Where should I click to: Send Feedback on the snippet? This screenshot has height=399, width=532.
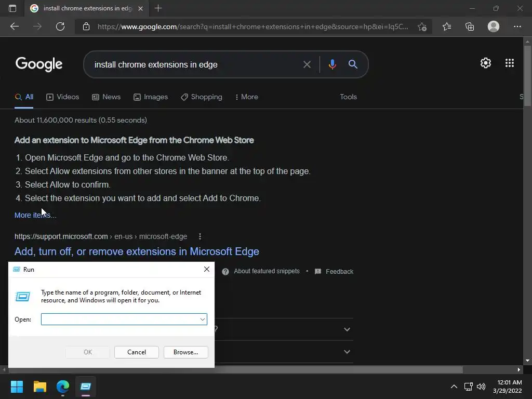click(334, 271)
